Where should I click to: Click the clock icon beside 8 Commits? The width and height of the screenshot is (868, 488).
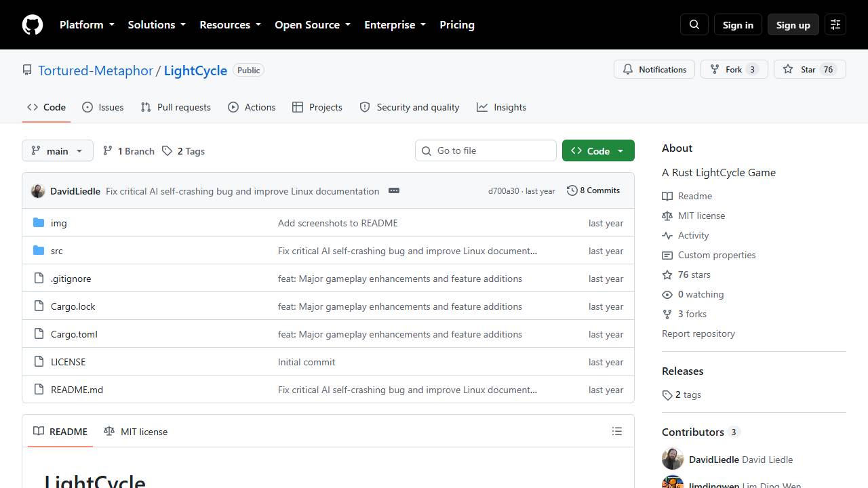[x=572, y=190]
